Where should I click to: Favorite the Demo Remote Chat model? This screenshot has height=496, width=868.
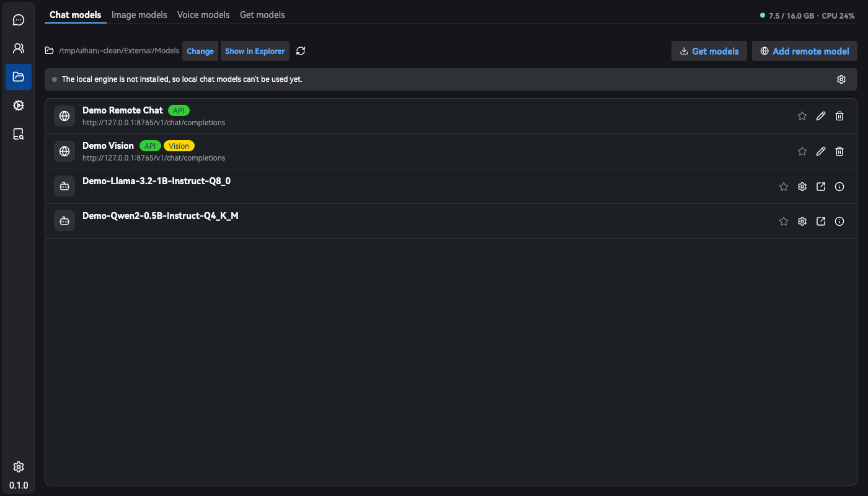click(802, 116)
